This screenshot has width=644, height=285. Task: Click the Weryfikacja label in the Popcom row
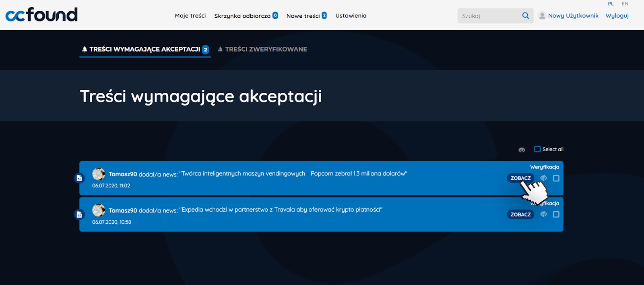pos(545,167)
